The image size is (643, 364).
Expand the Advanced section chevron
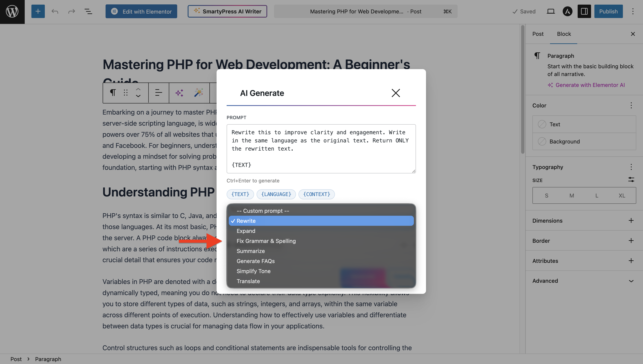(x=631, y=281)
